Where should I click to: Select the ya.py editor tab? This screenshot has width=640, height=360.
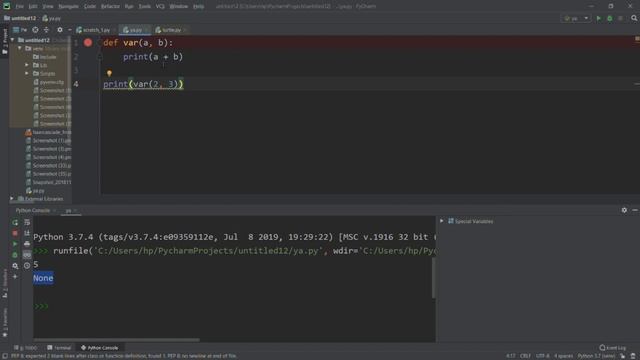[x=136, y=30]
